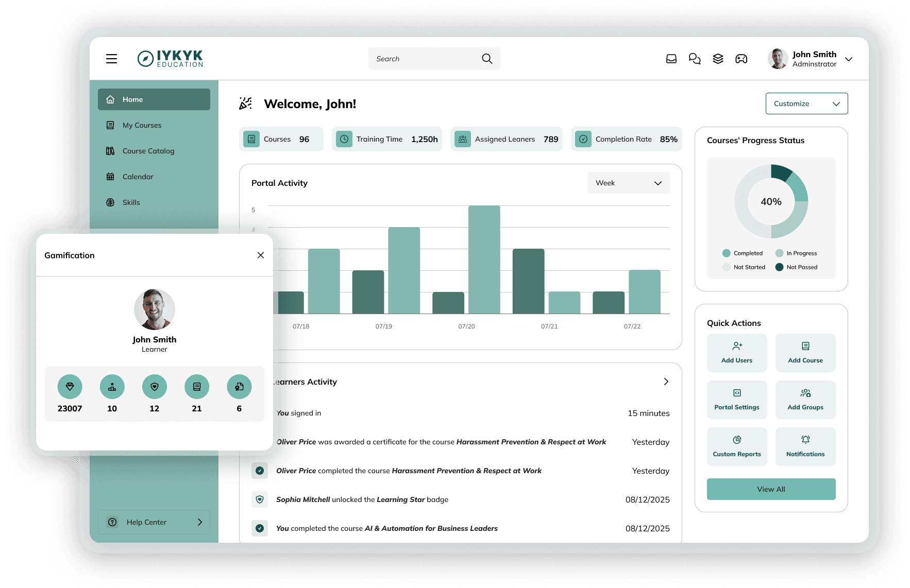The height and width of the screenshot is (588, 910).
Task: Open the game controller icon in the header
Action: [x=741, y=59]
